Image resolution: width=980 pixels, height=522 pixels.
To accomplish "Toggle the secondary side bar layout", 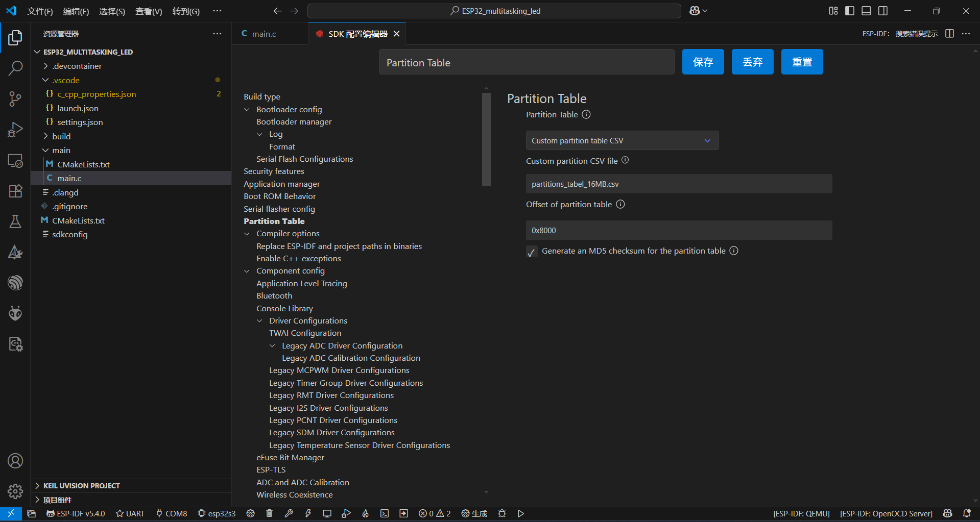I will tap(883, 11).
